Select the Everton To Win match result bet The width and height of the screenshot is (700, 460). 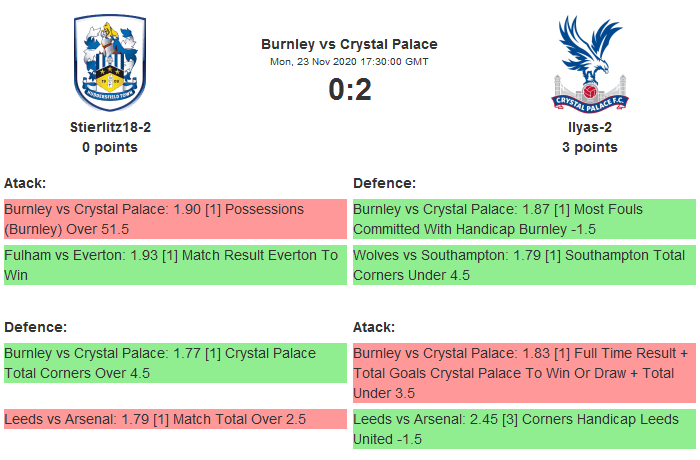tap(175, 265)
